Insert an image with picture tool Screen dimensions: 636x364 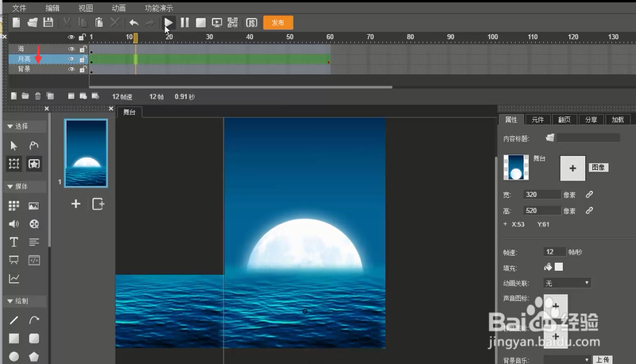click(x=34, y=206)
